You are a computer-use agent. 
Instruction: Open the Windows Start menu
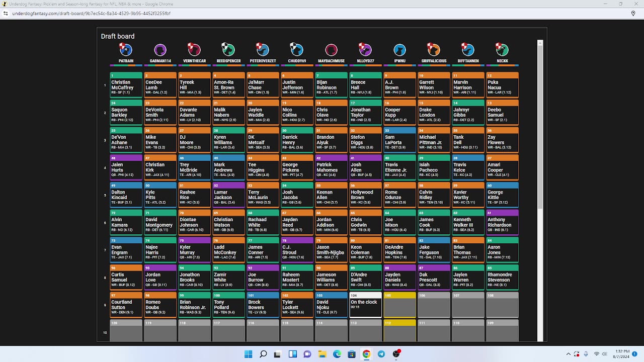pyautogui.click(x=248, y=354)
